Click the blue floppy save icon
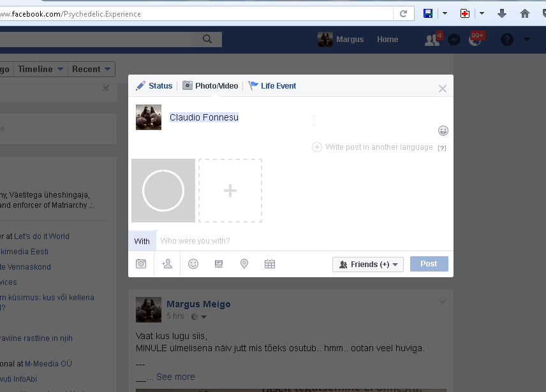Image resolution: width=546 pixels, height=392 pixels. pos(427,13)
